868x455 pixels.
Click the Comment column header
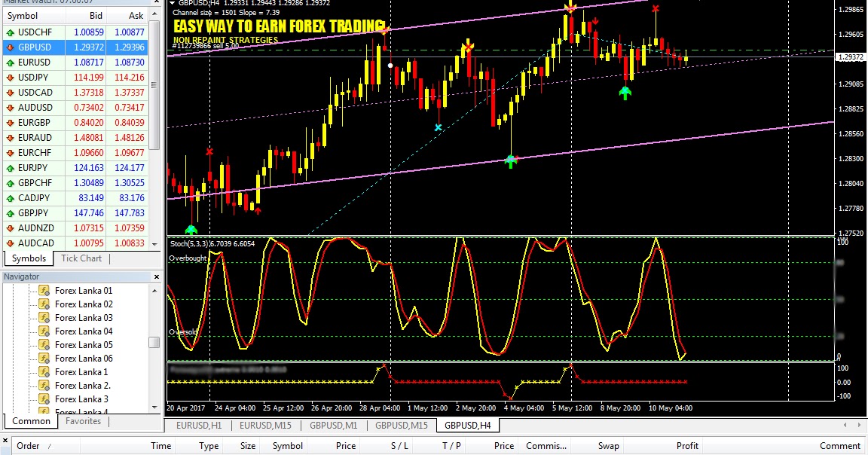[x=784, y=446]
